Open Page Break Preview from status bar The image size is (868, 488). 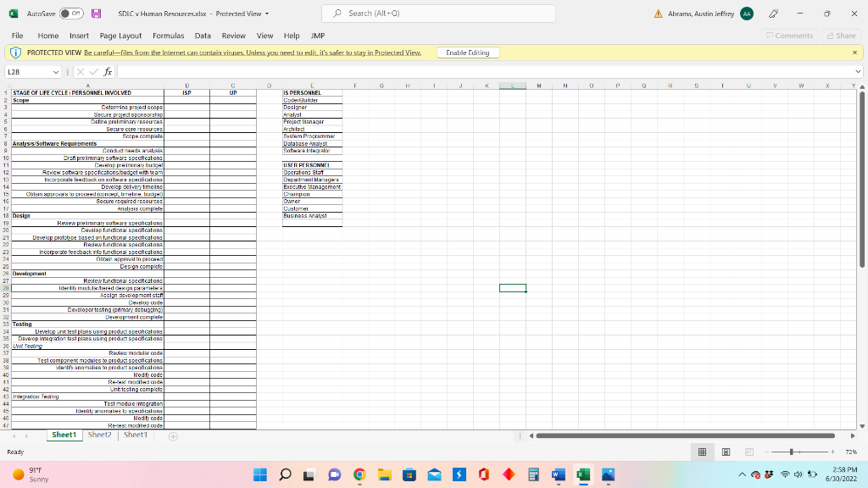click(749, 452)
